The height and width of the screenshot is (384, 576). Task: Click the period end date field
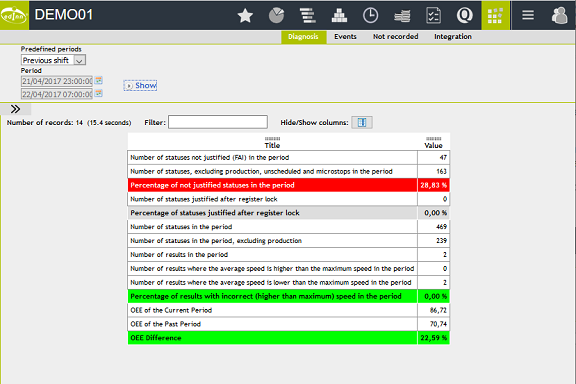[x=57, y=94]
